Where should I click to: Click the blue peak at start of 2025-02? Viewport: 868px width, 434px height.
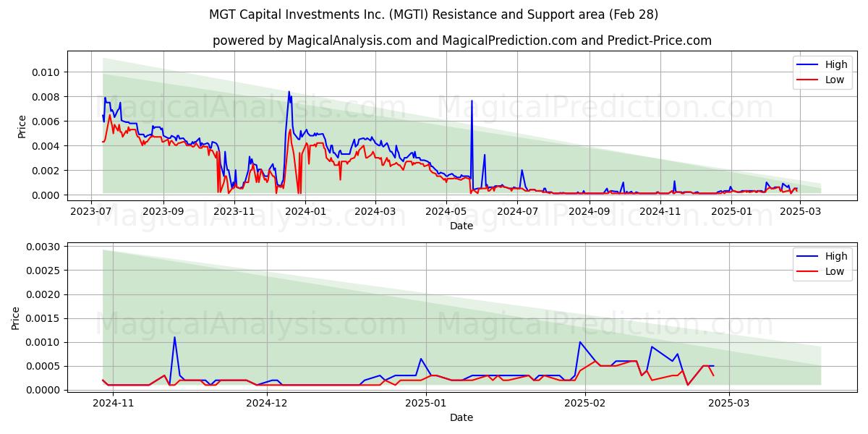click(x=580, y=343)
